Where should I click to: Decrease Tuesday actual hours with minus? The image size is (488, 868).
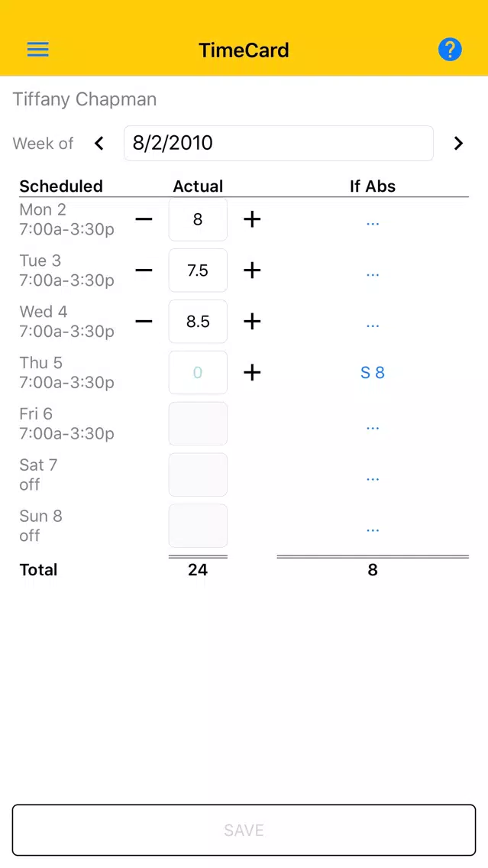tap(144, 270)
